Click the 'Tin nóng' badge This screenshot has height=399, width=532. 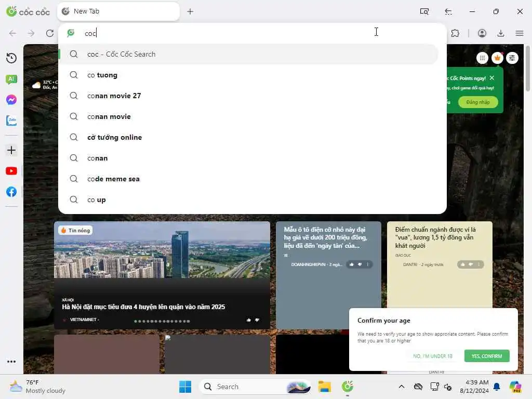(x=75, y=231)
